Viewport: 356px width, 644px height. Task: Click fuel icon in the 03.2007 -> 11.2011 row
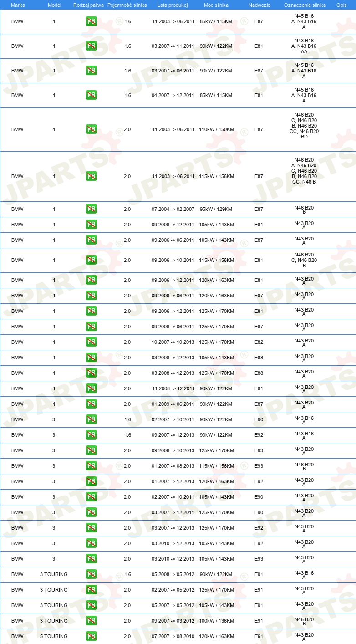point(91,46)
